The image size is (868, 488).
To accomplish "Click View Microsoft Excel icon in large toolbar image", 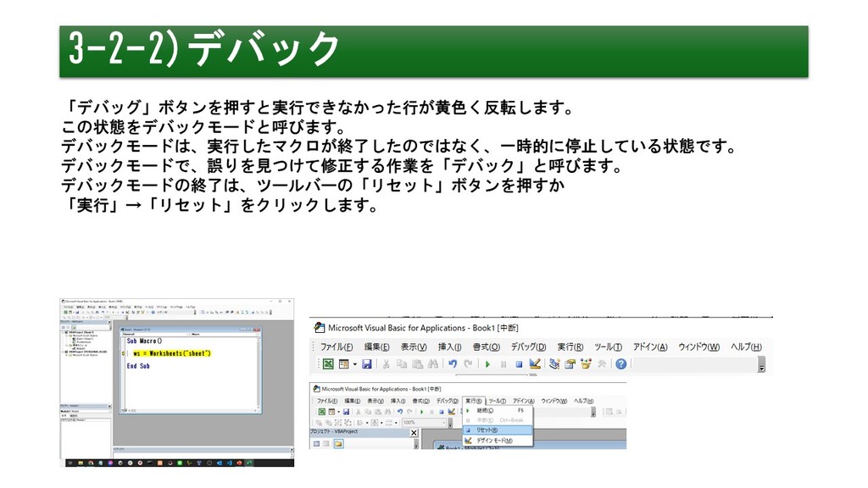I will click(328, 363).
